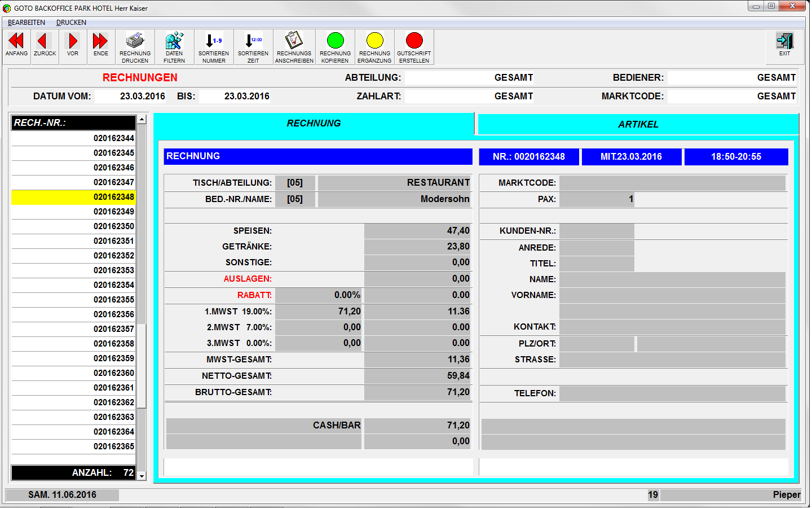Screen dimensions: 812x508
Task: Open the DRUCKEN menu
Action: click(x=71, y=23)
